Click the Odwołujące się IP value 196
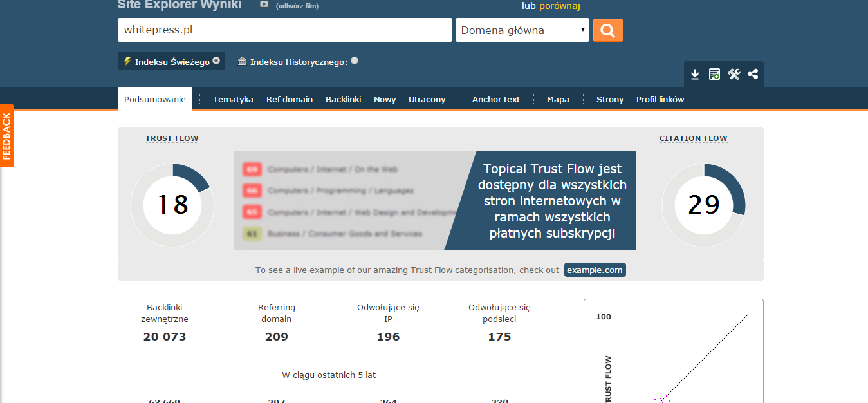Viewport: 868px width, 403px height. [388, 337]
